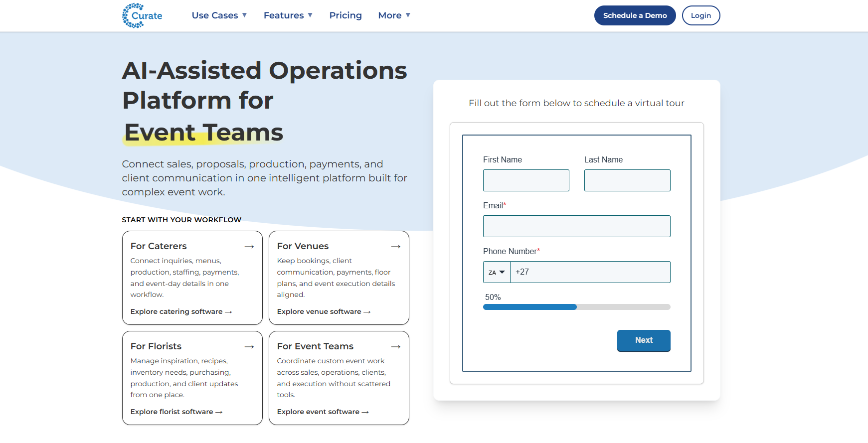The image size is (868, 443).
Task: Expand the Features menu
Action: coord(288,15)
